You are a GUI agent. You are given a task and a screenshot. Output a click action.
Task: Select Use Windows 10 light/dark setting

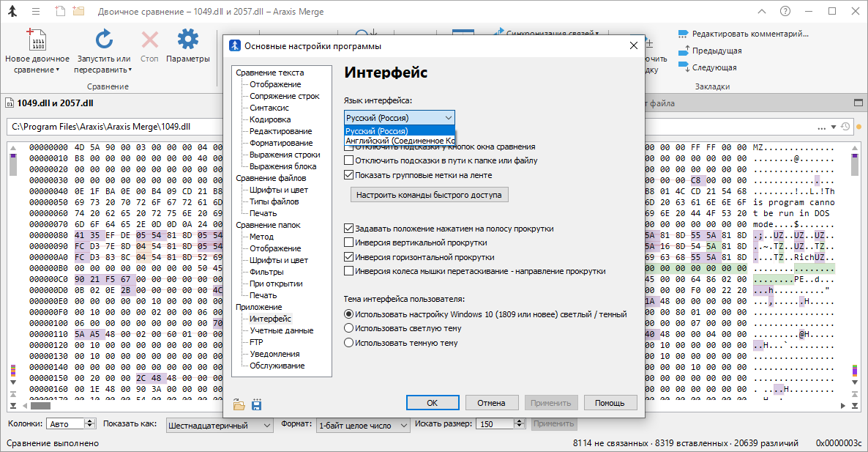(349, 314)
